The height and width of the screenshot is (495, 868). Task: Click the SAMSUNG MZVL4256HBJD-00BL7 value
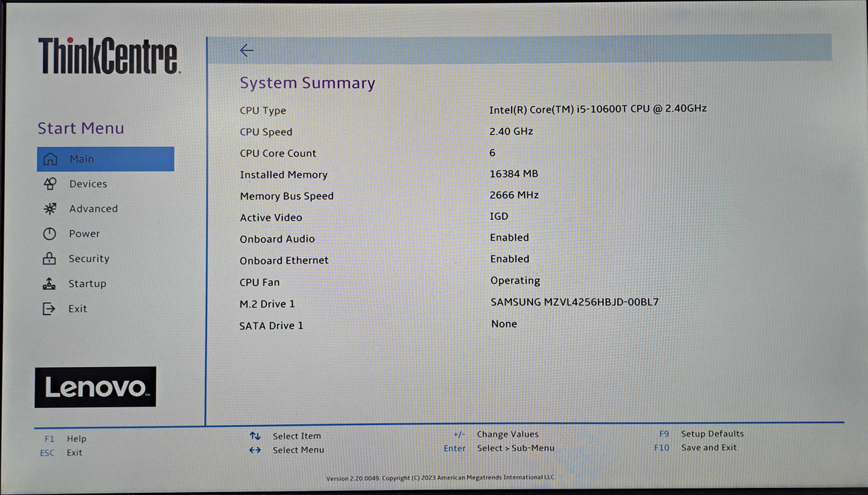(x=575, y=302)
